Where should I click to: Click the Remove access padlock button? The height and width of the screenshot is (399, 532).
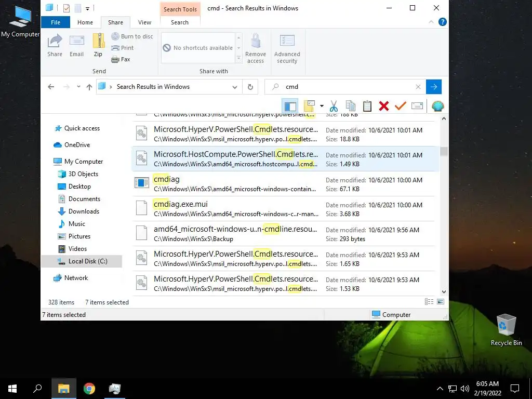(x=256, y=48)
